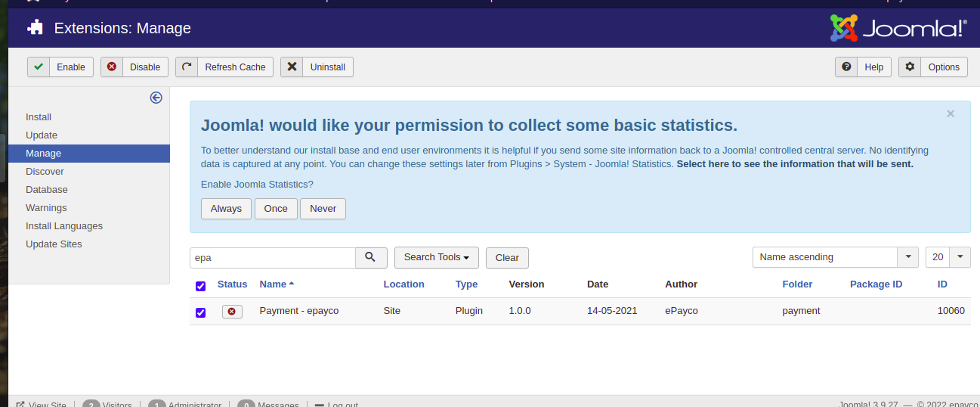
Task: Open Install Languages in sidebar
Action: [64, 226]
